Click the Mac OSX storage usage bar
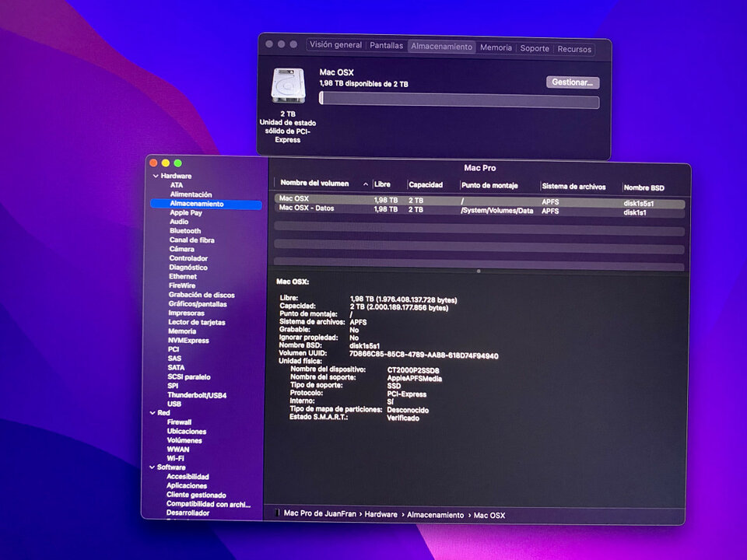The height and width of the screenshot is (560, 747). click(462, 102)
